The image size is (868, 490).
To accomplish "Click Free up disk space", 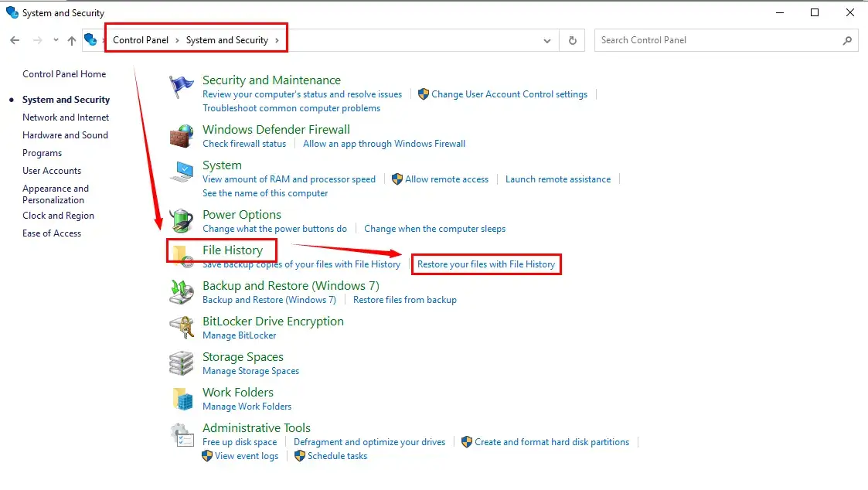I will pyautogui.click(x=240, y=442).
